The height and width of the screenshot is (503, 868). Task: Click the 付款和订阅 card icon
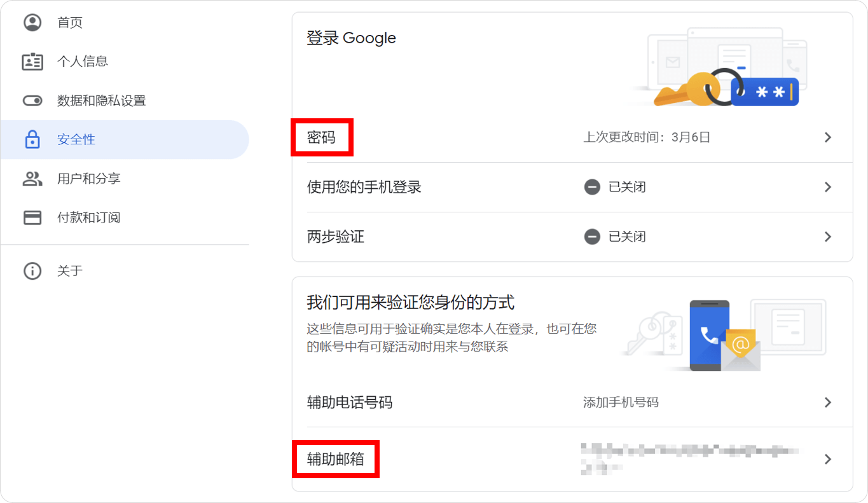click(x=32, y=217)
